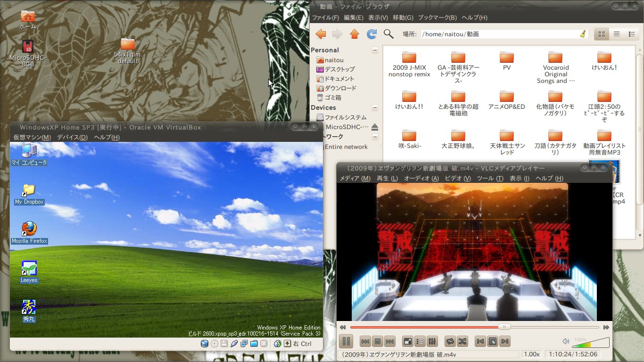Image resolution: width=644 pixels, height=362 pixels.
Task: Click VirtualBox shared folders icon
Action: pyautogui.click(x=254, y=344)
